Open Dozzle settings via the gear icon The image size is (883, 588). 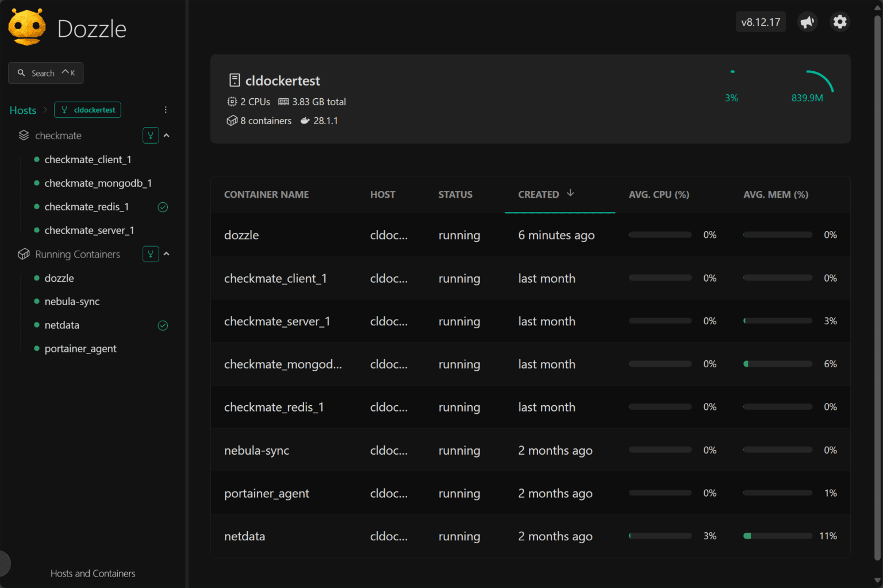click(x=840, y=21)
